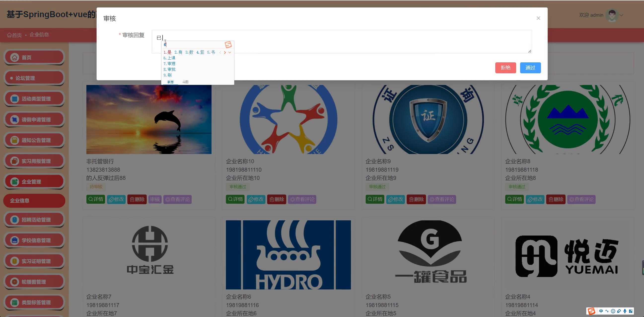
Task: Open admin user dropdown arrow
Action: click(x=621, y=15)
